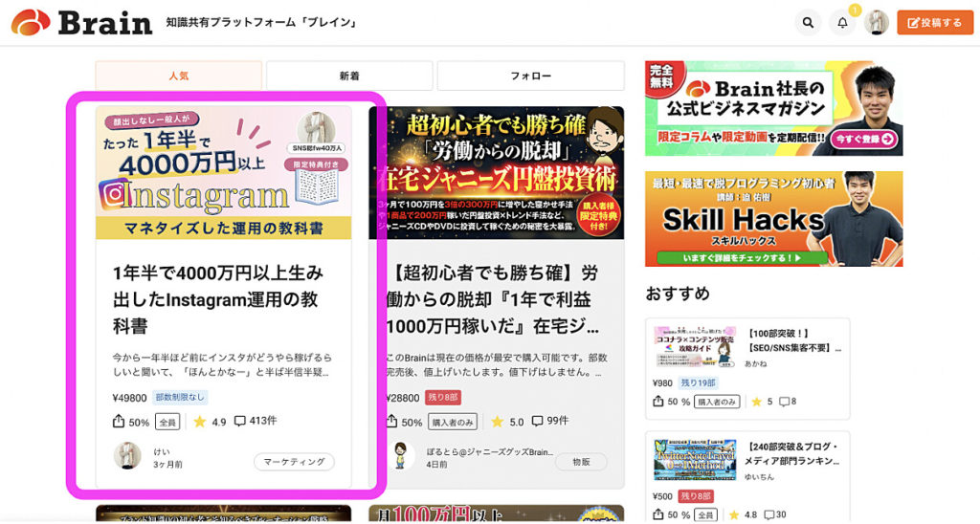Click the 3ヶ月前 timestamp

[167, 465]
